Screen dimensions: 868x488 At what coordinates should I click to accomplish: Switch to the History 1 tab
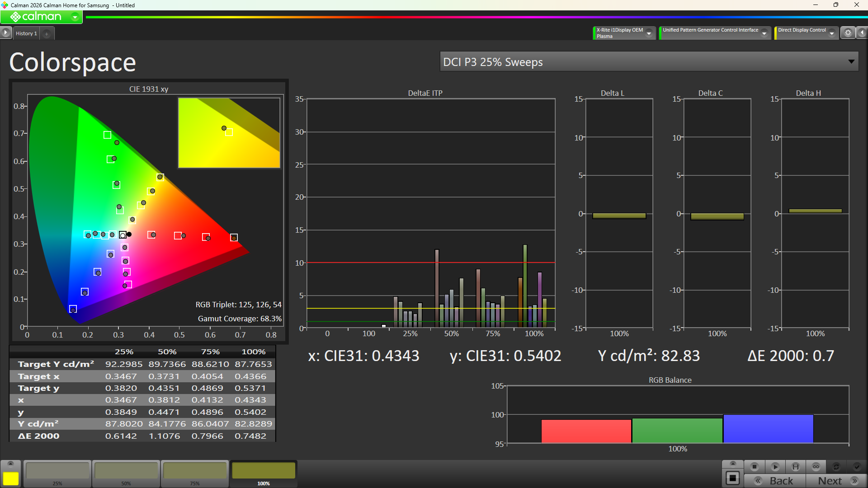point(26,33)
